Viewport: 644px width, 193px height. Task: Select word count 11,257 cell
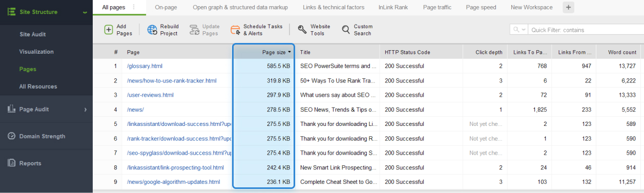pyautogui.click(x=627, y=182)
